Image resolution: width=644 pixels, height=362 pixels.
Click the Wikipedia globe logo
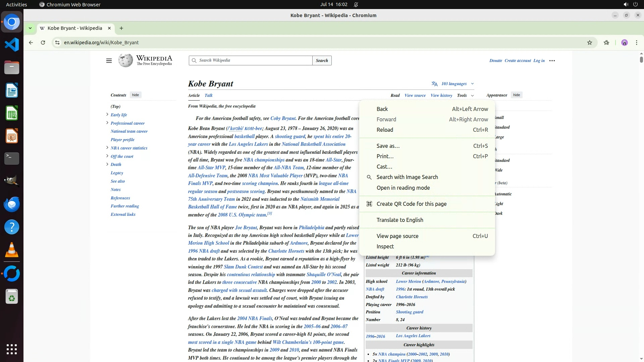pos(125,61)
